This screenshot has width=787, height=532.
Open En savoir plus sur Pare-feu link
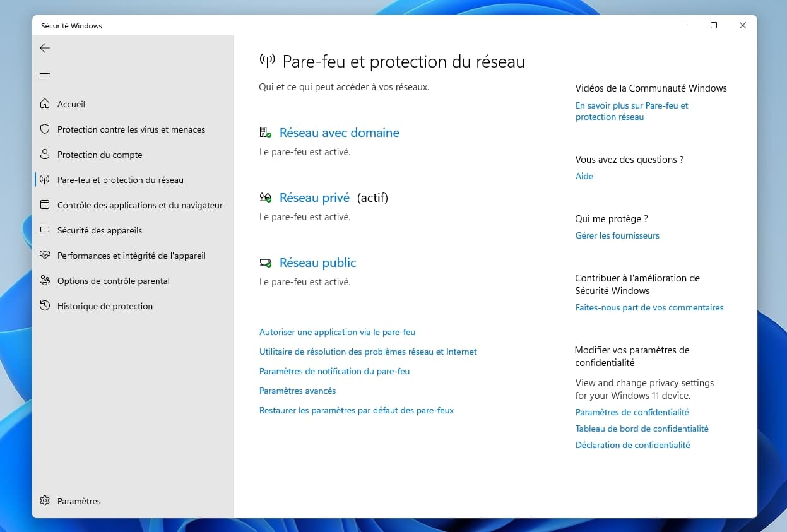632,111
